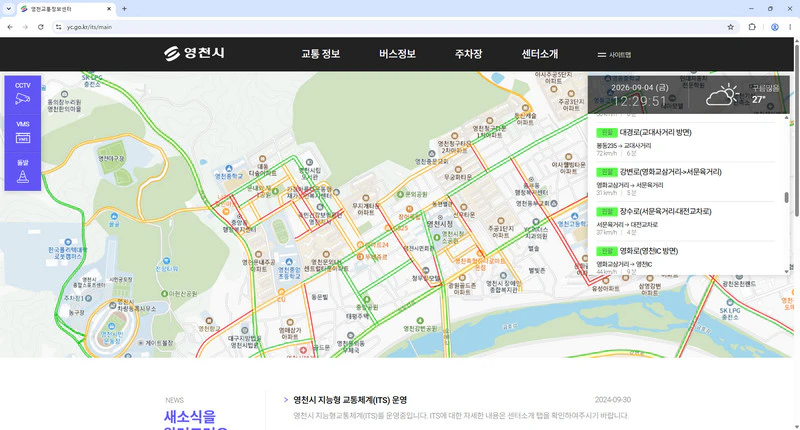This screenshot has height=430, width=800.
Task: Open Chrome three-dot menu
Action: click(x=790, y=27)
